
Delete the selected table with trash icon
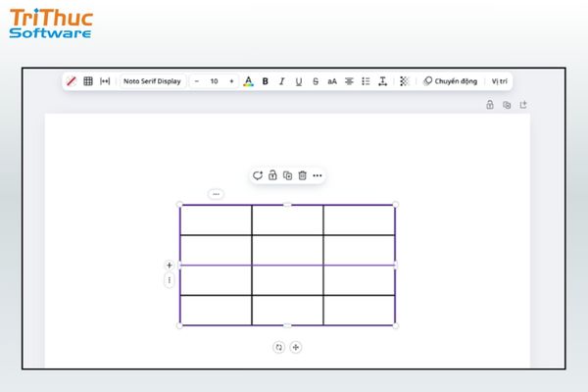(302, 175)
